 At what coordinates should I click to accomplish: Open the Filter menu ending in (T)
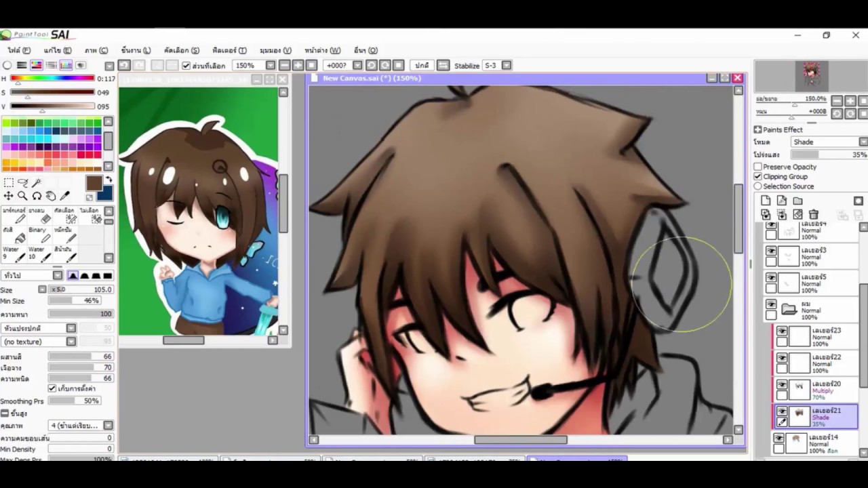point(229,50)
